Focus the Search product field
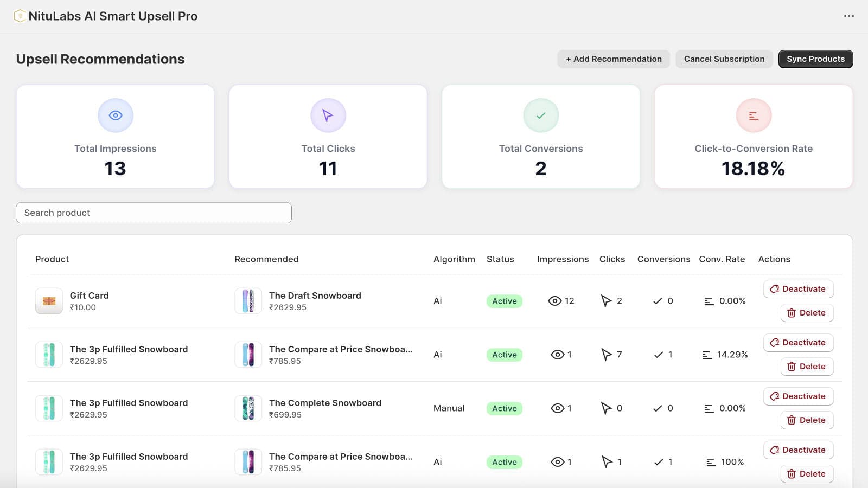Viewport: 868px width, 488px height. tap(154, 213)
